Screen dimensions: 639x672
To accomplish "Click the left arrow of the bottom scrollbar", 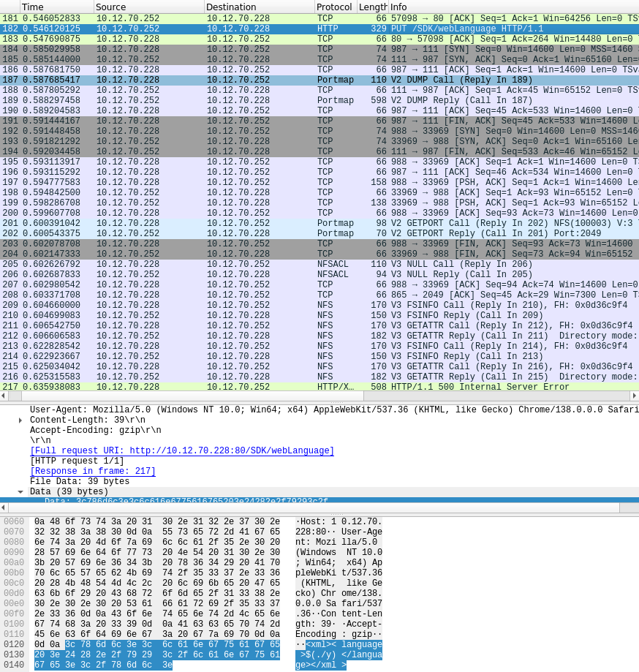I will point(3,507).
